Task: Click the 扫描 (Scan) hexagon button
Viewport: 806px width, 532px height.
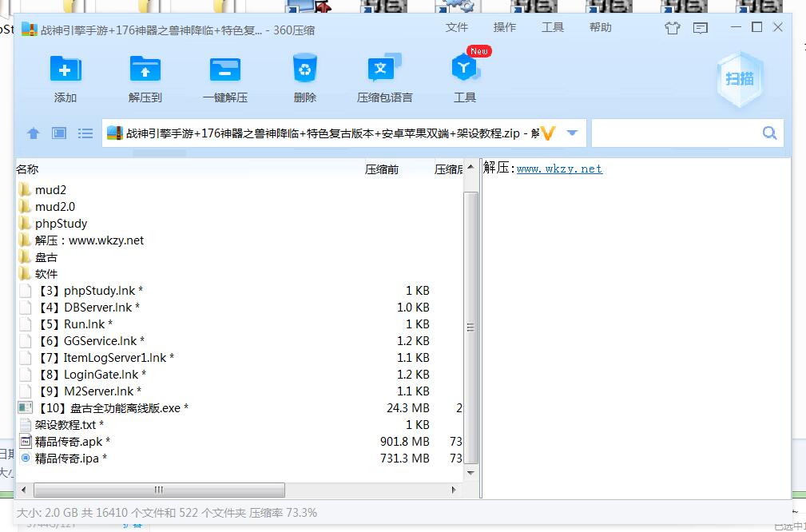Action: pos(739,78)
